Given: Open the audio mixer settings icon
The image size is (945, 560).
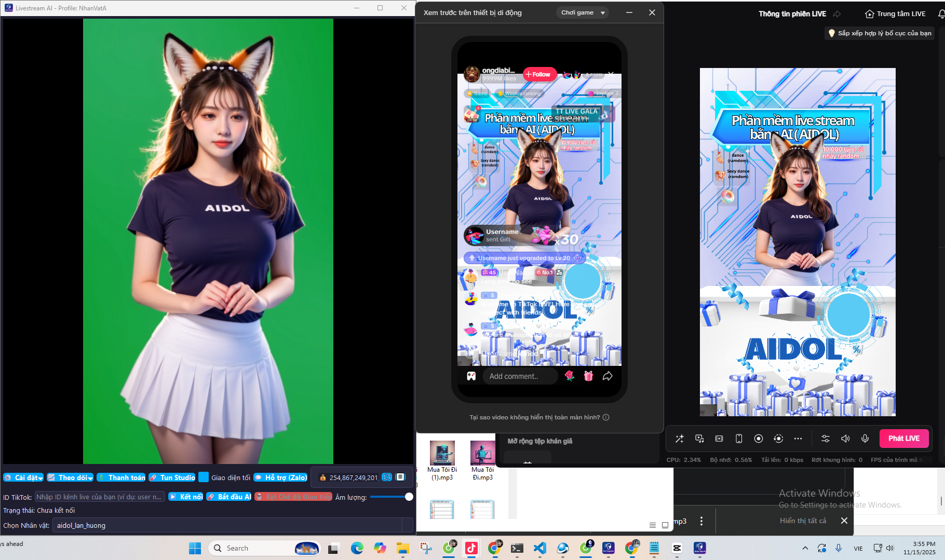Looking at the screenshot, I should tap(825, 439).
